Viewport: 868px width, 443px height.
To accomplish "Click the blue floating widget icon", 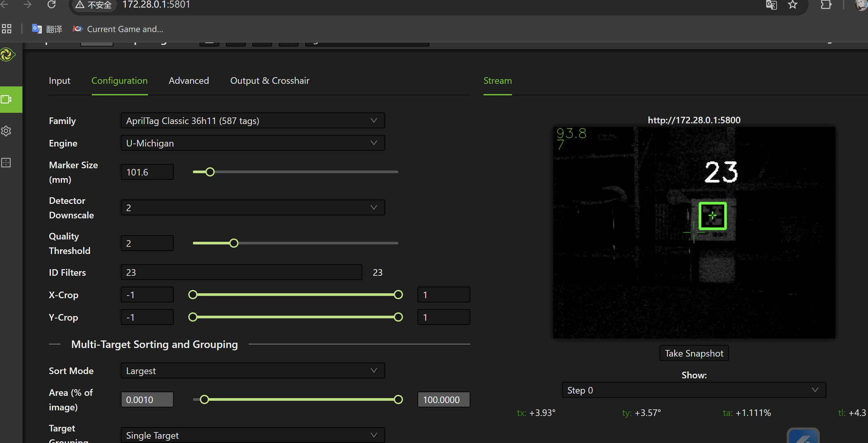I will (803, 436).
